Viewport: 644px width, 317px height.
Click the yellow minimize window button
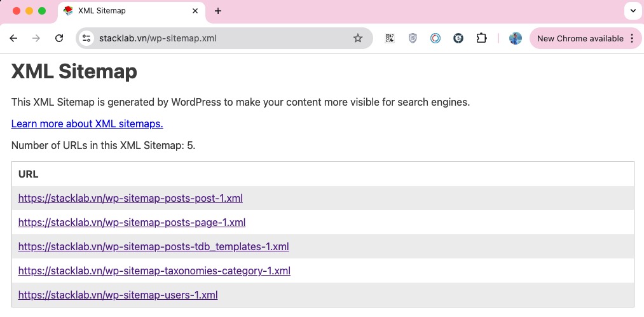[x=29, y=11]
